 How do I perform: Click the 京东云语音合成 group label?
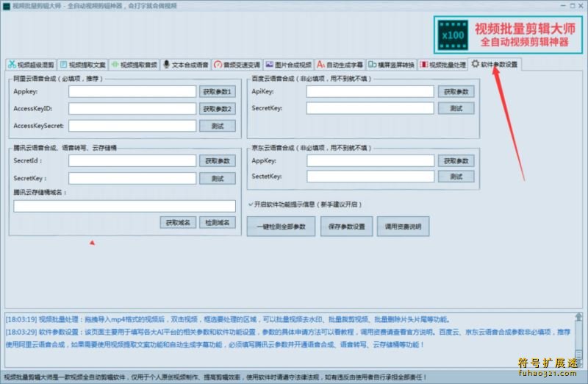point(312,148)
